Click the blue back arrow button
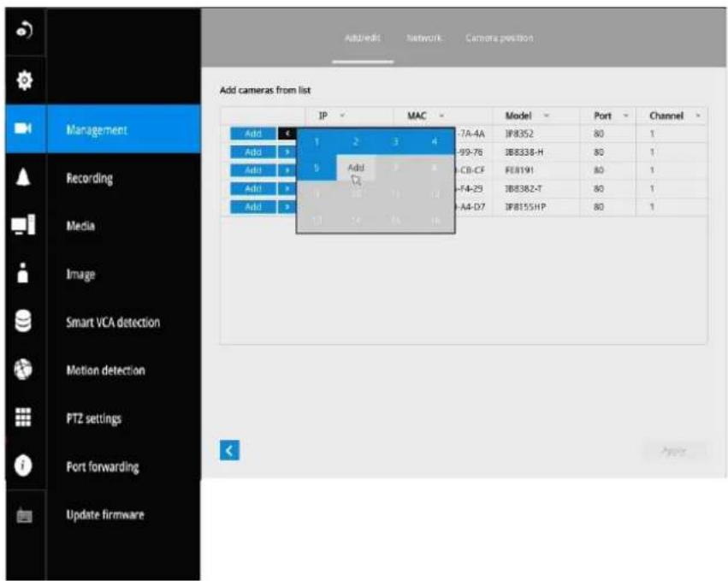This screenshot has height=581, width=728. pyautogui.click(x=229, y=450)
